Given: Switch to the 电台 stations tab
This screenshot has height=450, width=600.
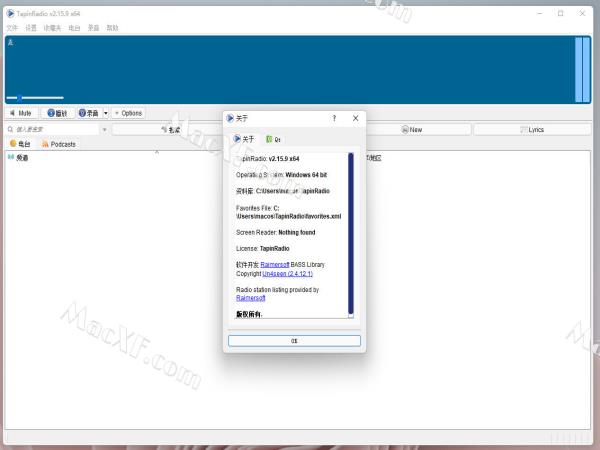Looking at the screenshot, I should pos(20,144).
